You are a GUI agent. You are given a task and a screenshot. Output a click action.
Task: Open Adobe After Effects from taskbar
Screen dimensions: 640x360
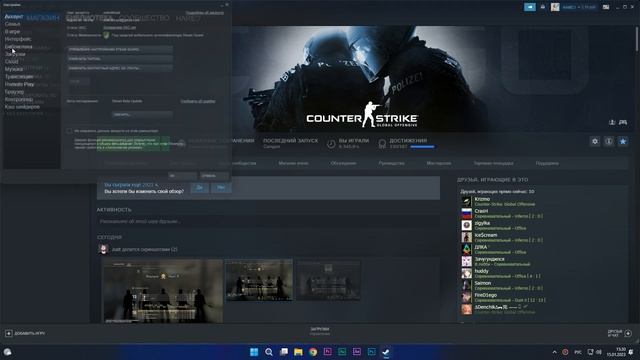pos(357,351)
